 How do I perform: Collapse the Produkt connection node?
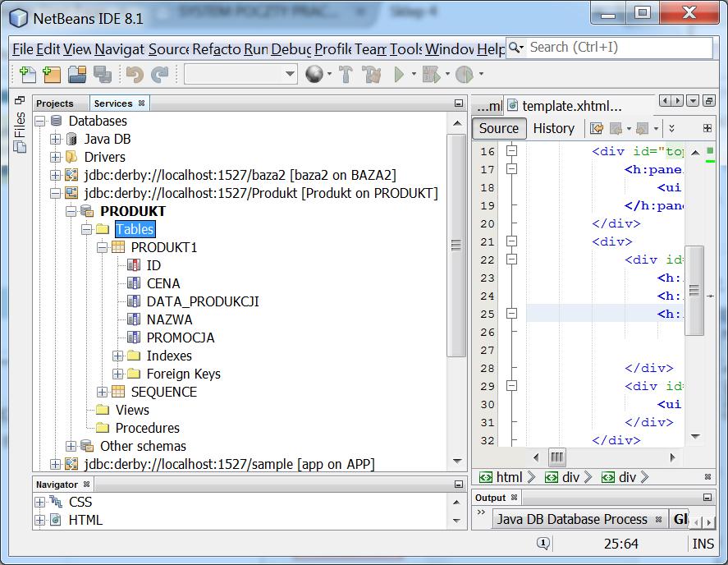55,193
